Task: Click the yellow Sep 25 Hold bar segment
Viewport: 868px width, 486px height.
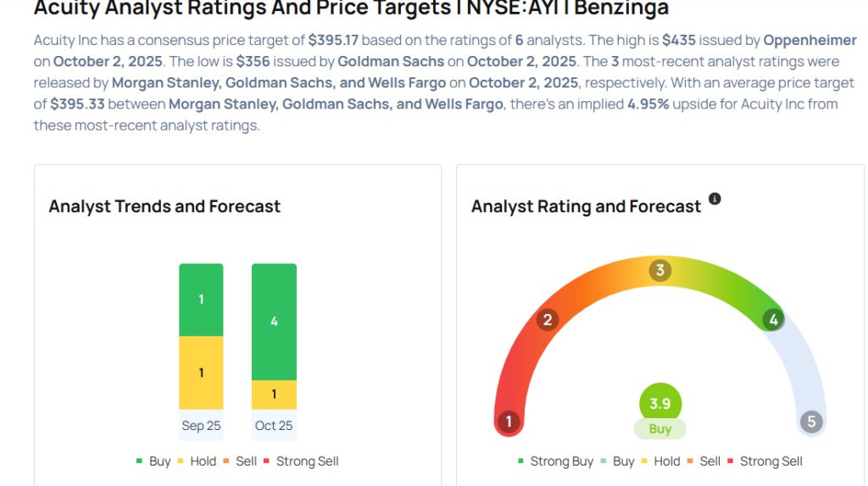Action: click(201, 372)
